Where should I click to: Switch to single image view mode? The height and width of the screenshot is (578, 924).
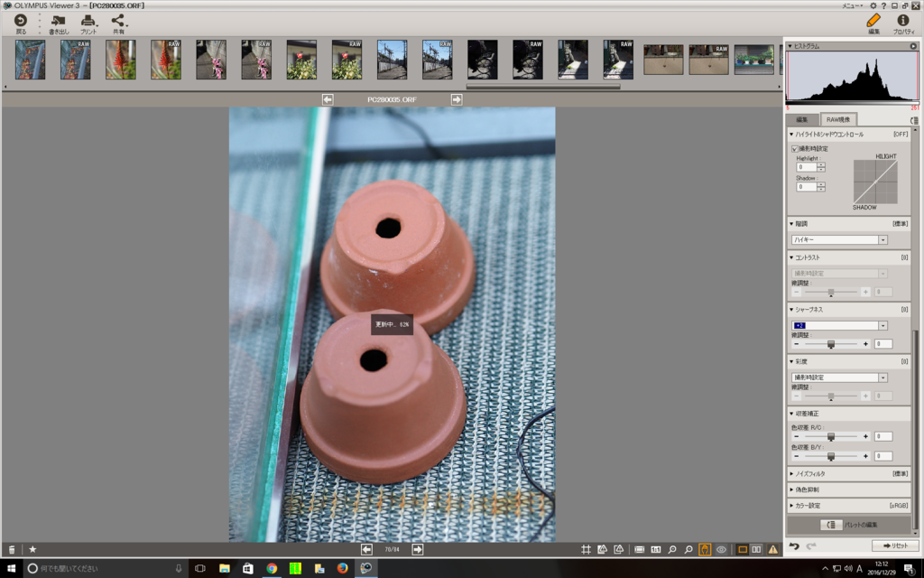[743, 549]
